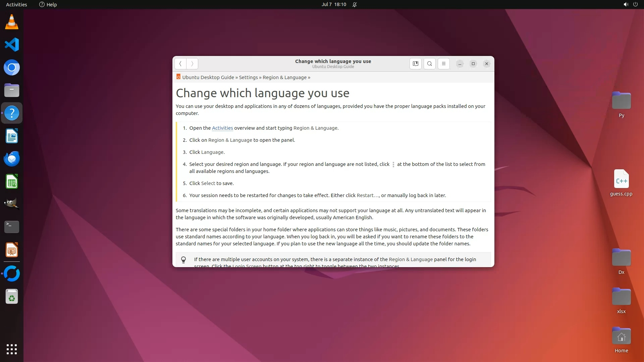Viewport: 644px width, 362px height.
Task: Click the search magnifier icon in Help
Action: coord(429,64)
